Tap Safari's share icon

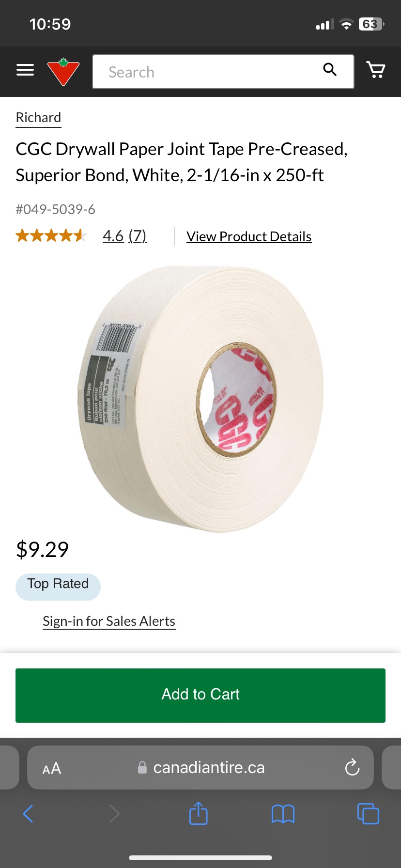198,813
